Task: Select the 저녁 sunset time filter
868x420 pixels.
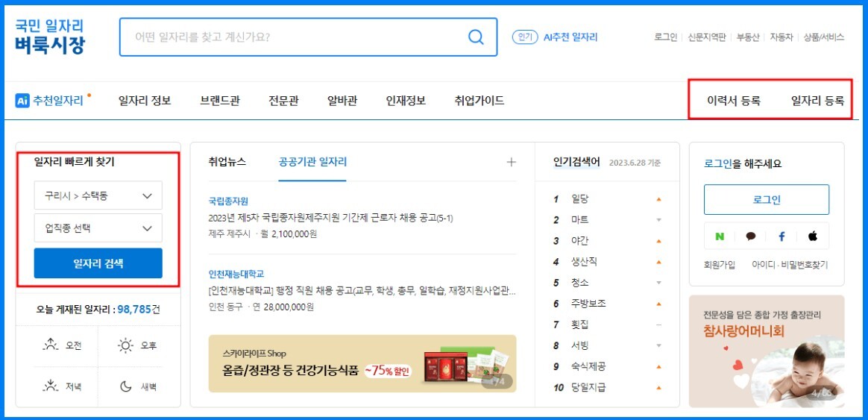Action: click(x=62, y=386)
